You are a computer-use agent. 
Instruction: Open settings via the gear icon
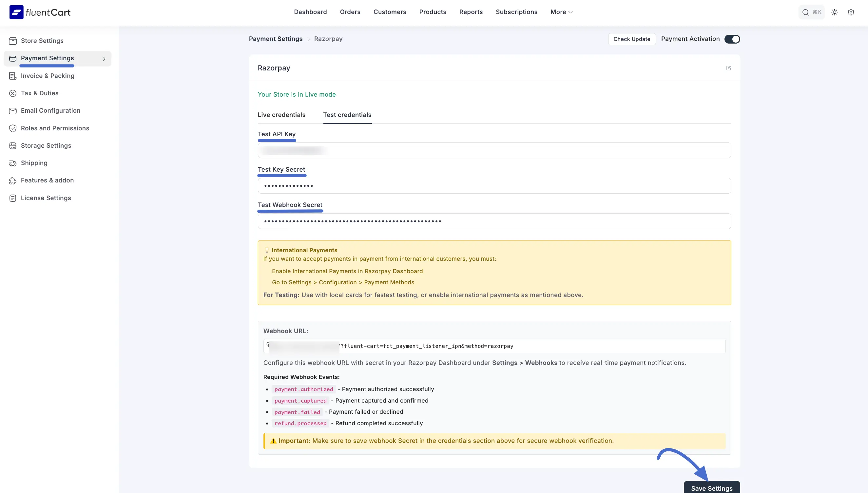tap(851, 12)
